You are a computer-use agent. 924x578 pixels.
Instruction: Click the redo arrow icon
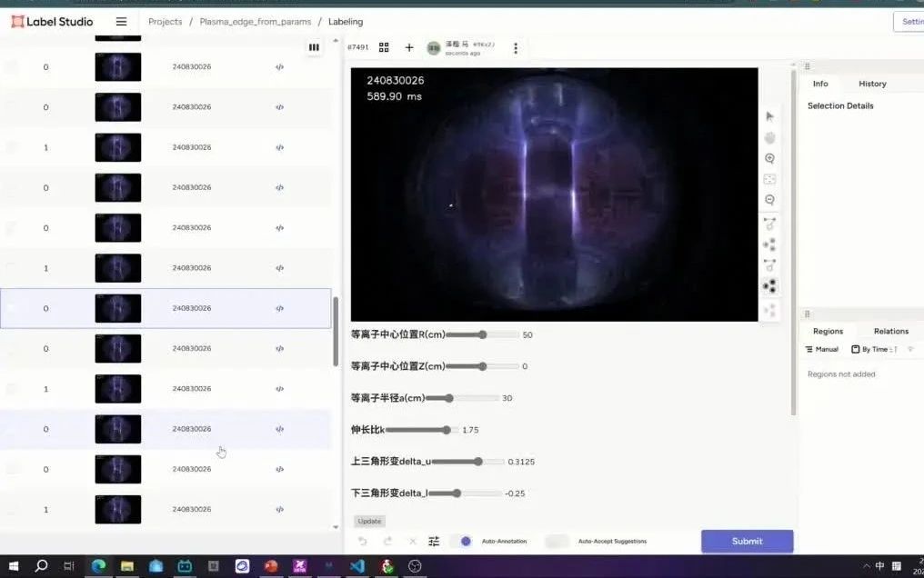point(387,542)
